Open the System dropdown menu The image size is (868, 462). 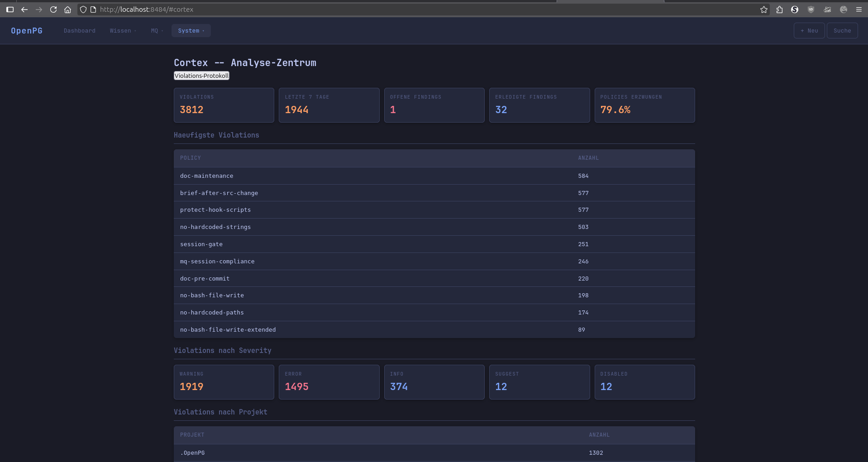pos(191,31)
